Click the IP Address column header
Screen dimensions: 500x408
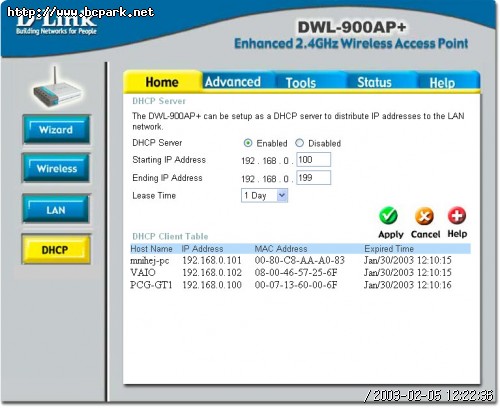pos(202,249)
